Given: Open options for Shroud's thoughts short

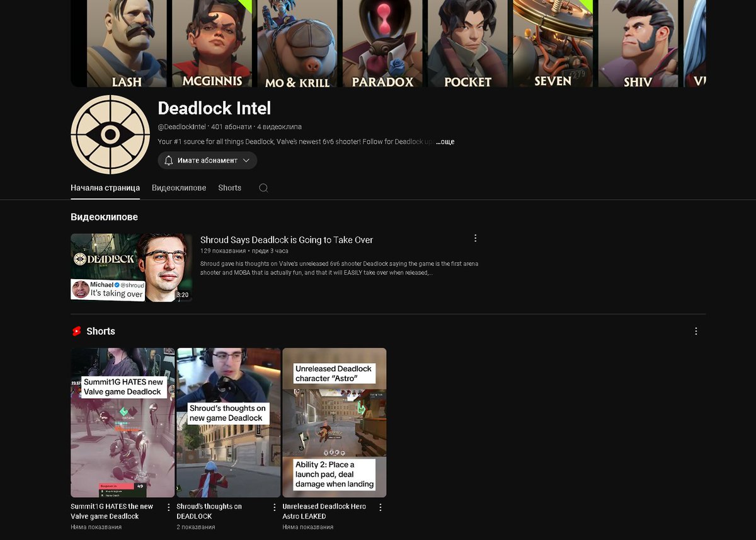Looking at the screenshot, I should click(x=274, y=507).
